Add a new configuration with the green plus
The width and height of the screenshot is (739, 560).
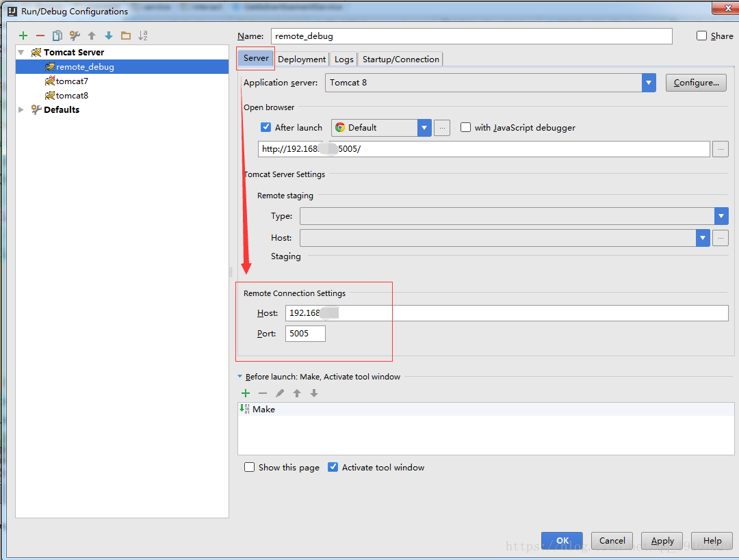click(x=23, y=36)
